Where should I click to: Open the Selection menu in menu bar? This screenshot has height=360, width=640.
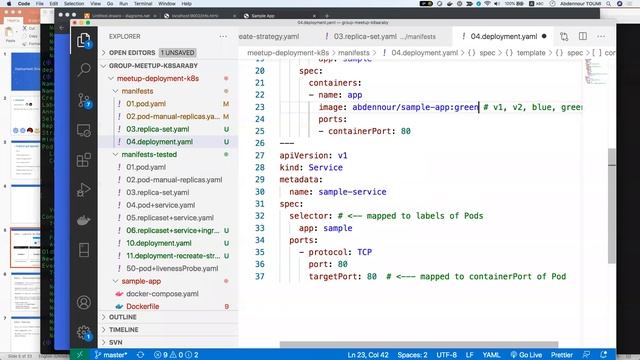click(x=74, y=4)
